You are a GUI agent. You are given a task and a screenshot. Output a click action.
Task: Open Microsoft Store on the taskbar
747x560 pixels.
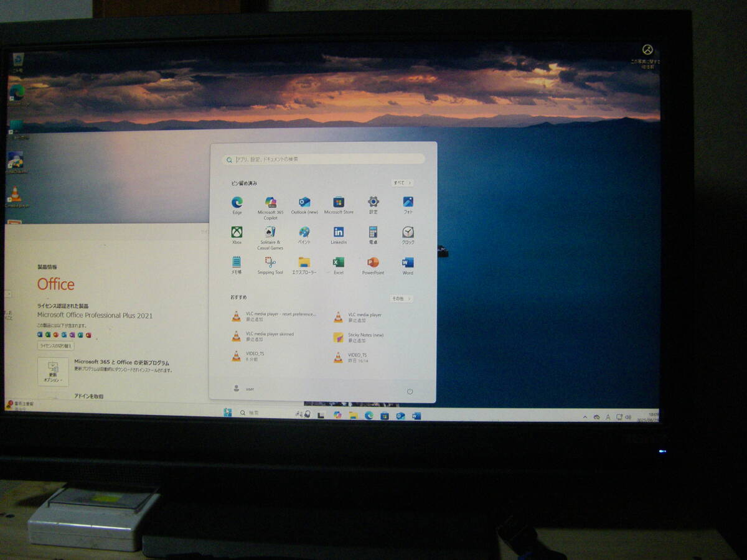click(385, 416)
